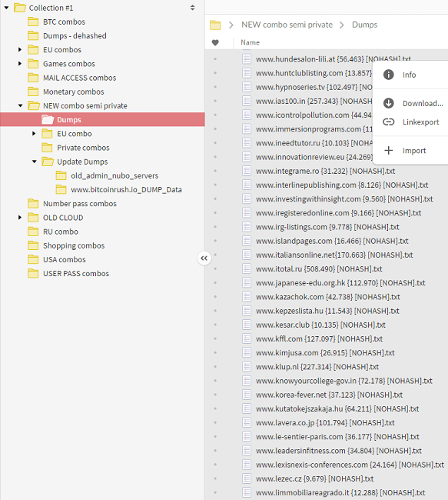Open the BTC combos folder
448x500 pixels.
64,22
